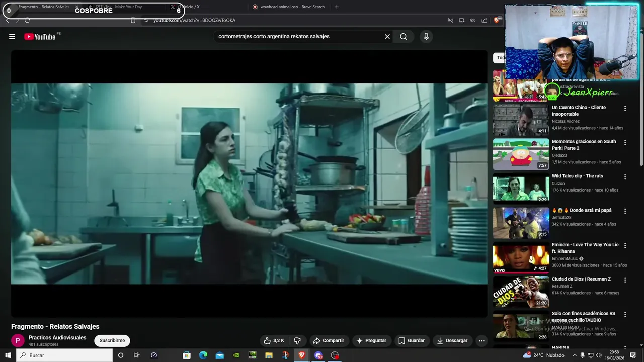Open options menu for Eminem video
The width and height of the screenshot is (644, 362).
(625, 245)
